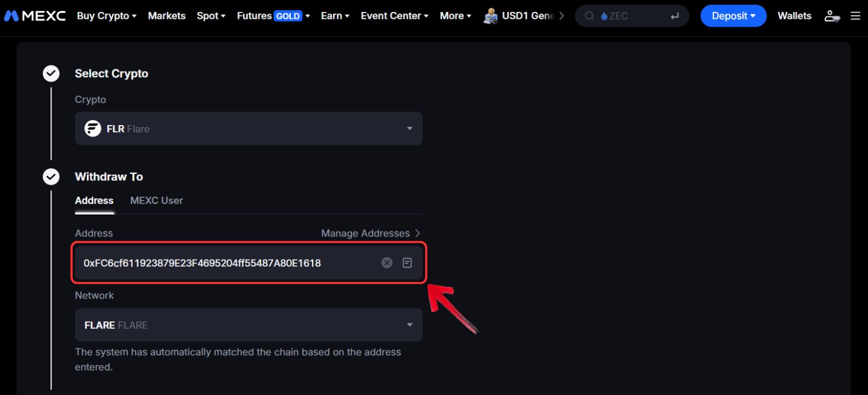The height and width of the screenshot is (395, 868).
Task: Click the FLR Flare coin icon
Action: pyautogui.click(x=93, y=128)
